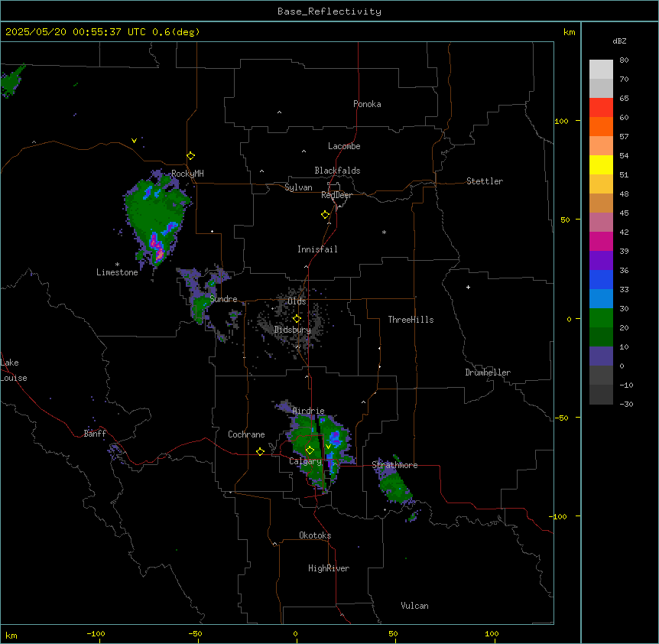Click the white caret marker south of Ponoka

click(x=280, y=112)
